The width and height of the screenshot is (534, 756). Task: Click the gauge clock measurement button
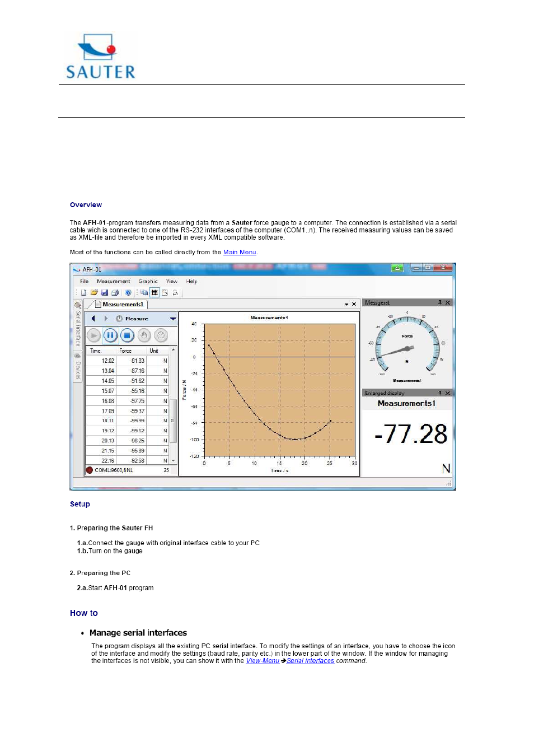[161, 335]
